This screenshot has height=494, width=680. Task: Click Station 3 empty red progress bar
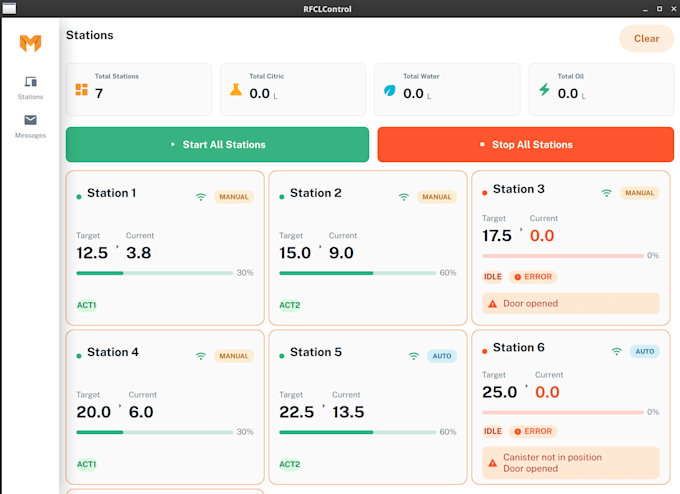coord(563,256)
